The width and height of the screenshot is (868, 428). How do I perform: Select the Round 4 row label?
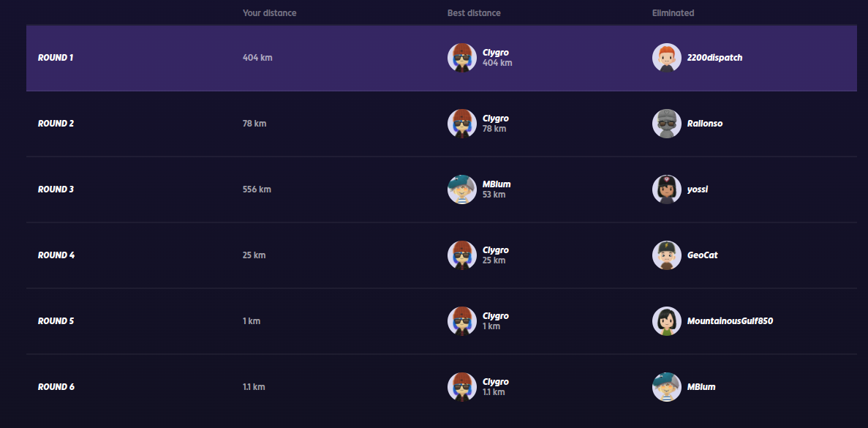56,255
